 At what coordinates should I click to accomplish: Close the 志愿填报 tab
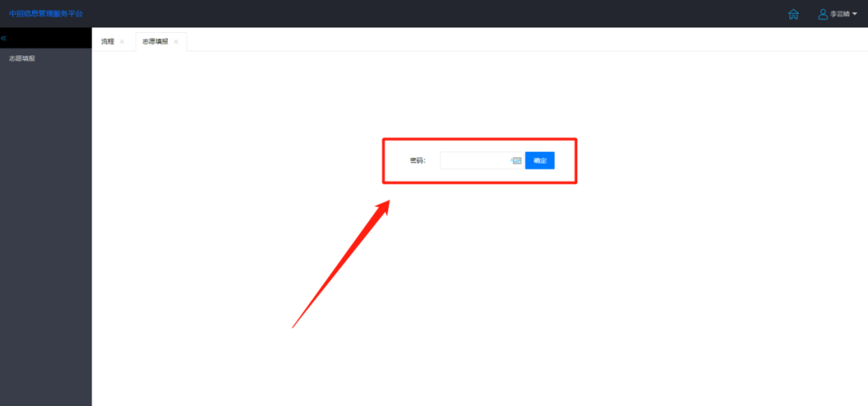coord(176,42)
